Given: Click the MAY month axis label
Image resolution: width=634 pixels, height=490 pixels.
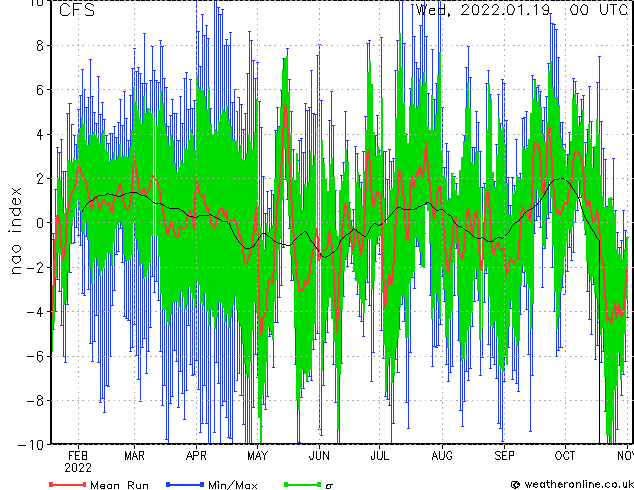Looking at the screenshot, I should click(x=257, y=456).
